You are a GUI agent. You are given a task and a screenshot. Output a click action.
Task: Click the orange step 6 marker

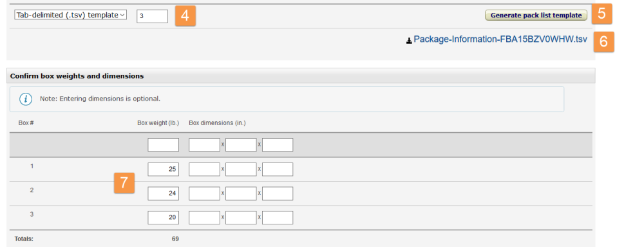(x=604, y=41)
